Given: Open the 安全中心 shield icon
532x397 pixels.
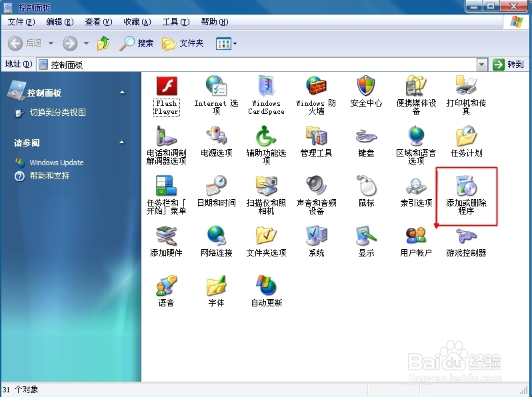Looking at the screenshot, I should tap(366, 87).
